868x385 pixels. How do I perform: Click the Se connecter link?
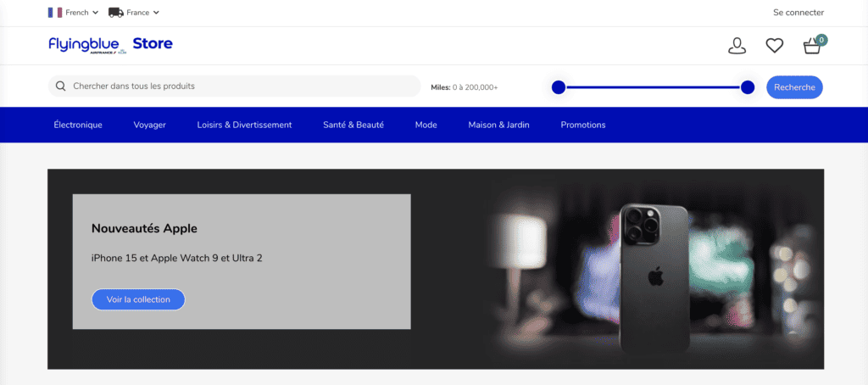(798, 13)
